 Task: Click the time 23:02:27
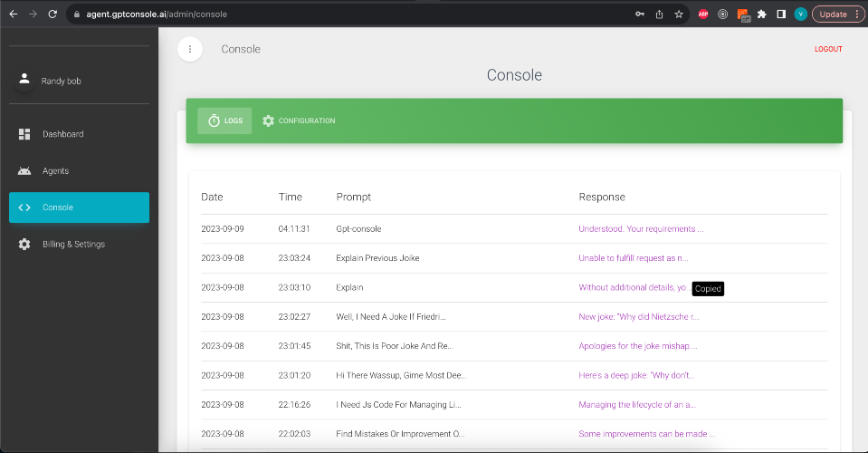click(294, 317)
